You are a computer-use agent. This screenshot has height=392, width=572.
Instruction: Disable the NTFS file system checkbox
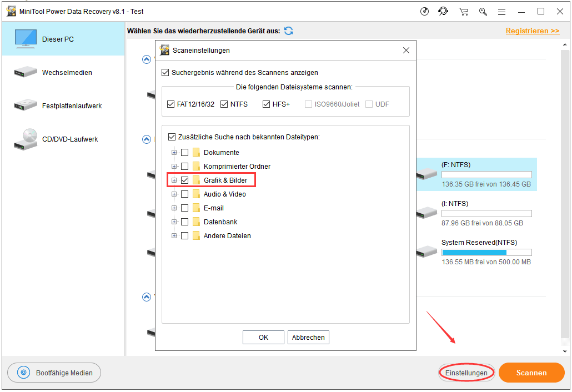coord(224,104)
